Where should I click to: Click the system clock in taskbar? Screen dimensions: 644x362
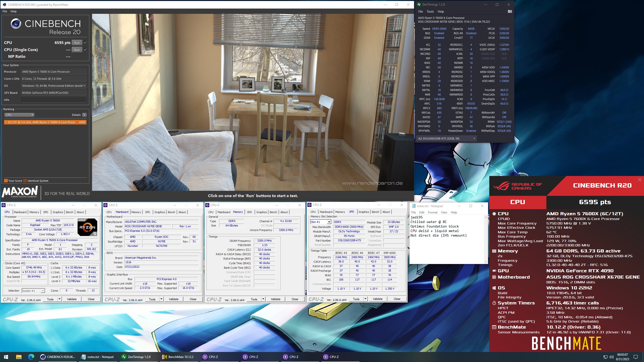coord(622,357)
